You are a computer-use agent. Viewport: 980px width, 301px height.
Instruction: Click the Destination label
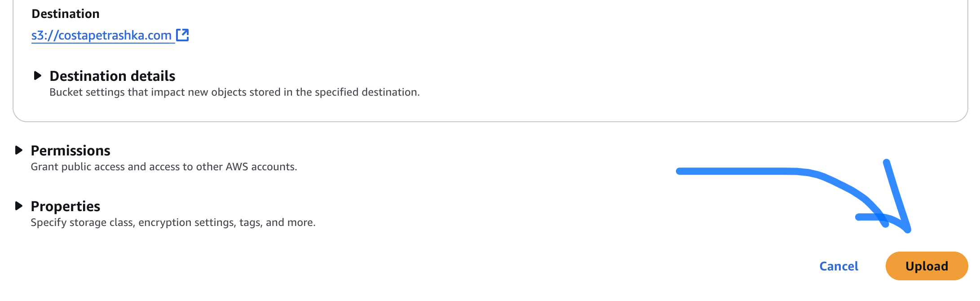click(x=66, y=14)
